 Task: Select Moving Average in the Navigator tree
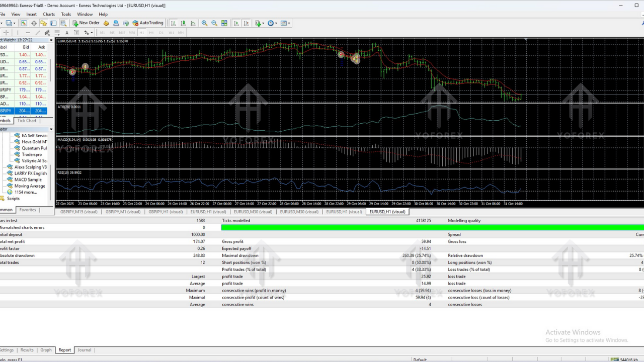pos(30,186)
